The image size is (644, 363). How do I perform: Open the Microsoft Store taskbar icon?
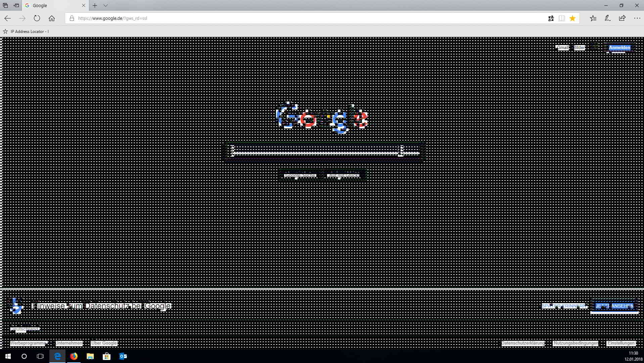107,356
